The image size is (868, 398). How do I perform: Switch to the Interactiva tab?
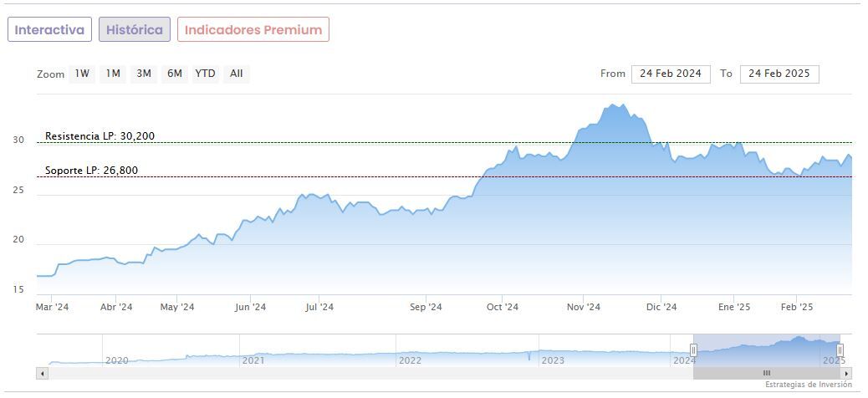(x=49, y=29)
